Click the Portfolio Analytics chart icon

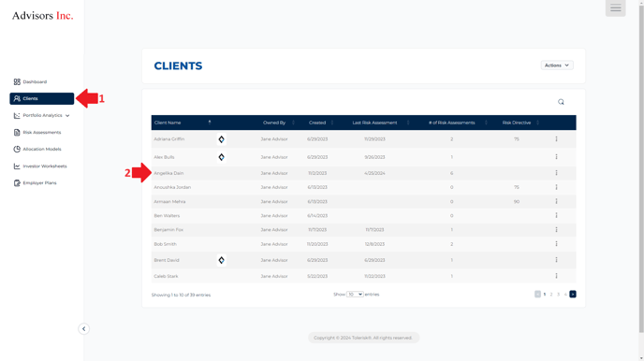(17, 116)
